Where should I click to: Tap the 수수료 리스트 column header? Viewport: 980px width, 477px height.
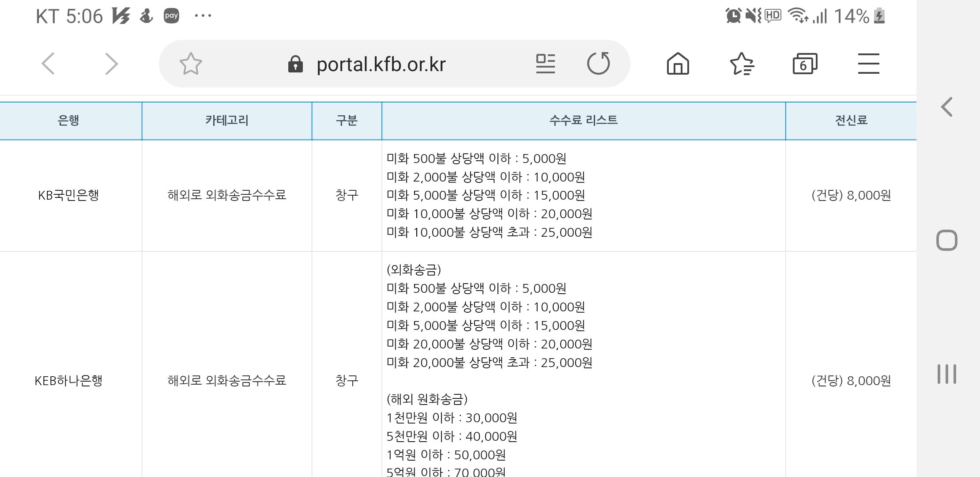coord(583,120)
